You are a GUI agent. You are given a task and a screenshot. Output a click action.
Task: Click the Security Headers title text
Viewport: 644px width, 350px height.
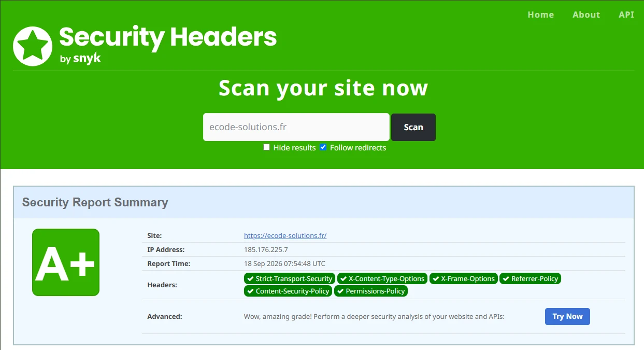[x=168, y=37]
